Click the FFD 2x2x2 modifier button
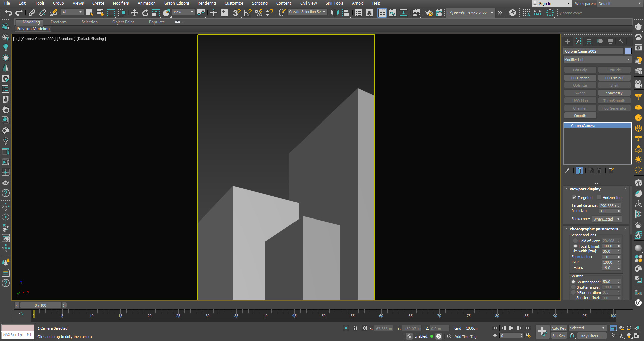 coord(580,78)
